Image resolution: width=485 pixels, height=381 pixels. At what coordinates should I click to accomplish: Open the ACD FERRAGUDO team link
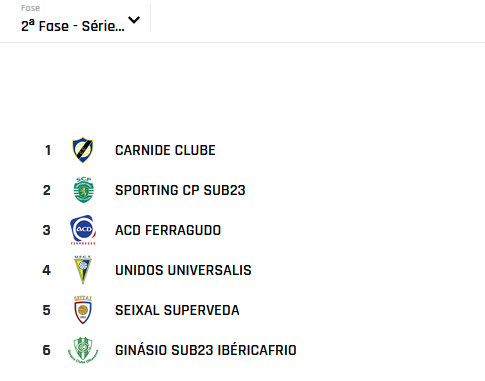168,230
